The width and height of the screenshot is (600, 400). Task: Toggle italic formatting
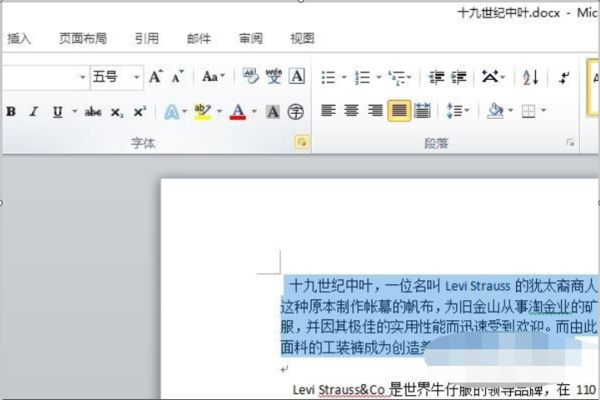(x=34, y=112)
